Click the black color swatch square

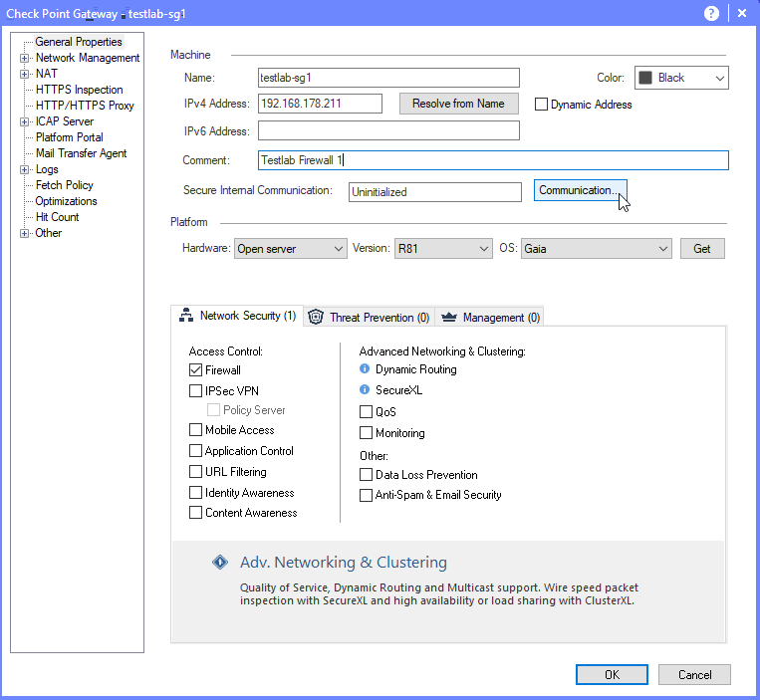(x=645, y=78)
